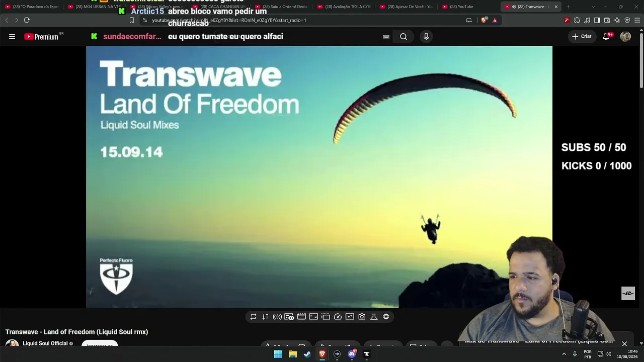Click the Liquid Soul channel avatar
644x362 pixels.
12,343
